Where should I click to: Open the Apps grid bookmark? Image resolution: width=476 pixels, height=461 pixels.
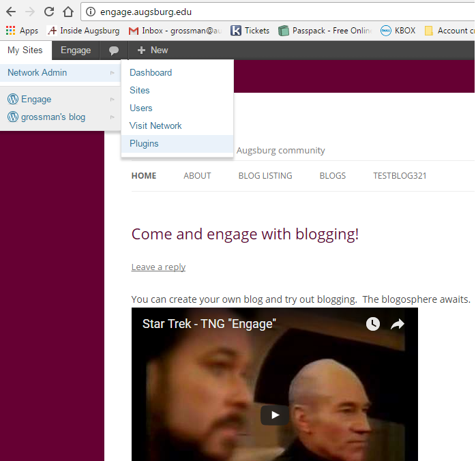coord(22,31)
